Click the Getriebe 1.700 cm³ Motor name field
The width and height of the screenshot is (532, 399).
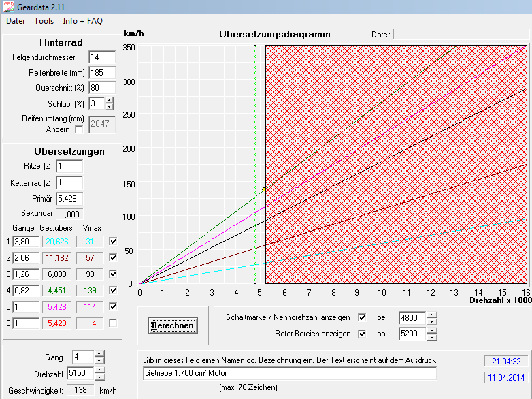click(289, 373)
